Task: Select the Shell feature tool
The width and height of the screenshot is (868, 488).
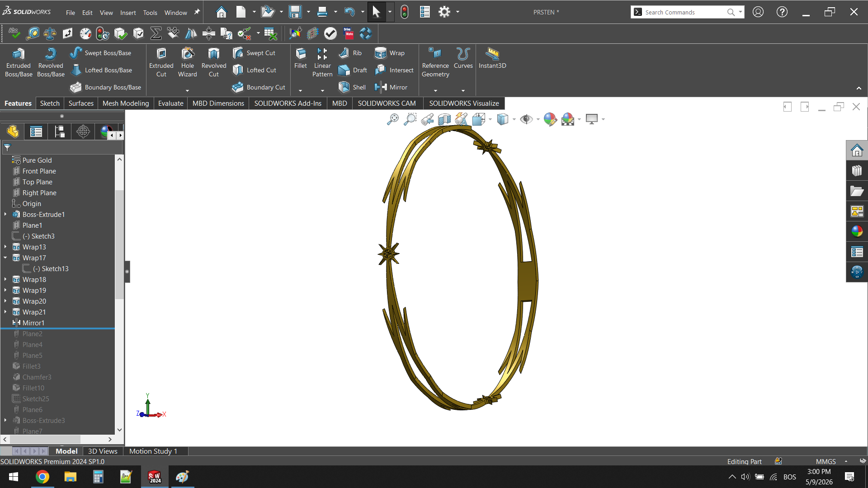Action: click(x=352, y=87)
